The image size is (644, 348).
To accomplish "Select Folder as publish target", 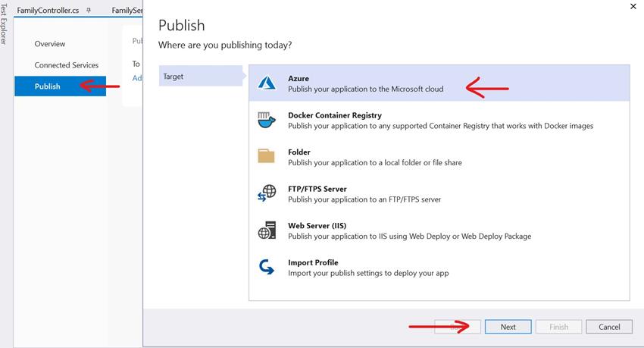I will click(x=439, y=157).
